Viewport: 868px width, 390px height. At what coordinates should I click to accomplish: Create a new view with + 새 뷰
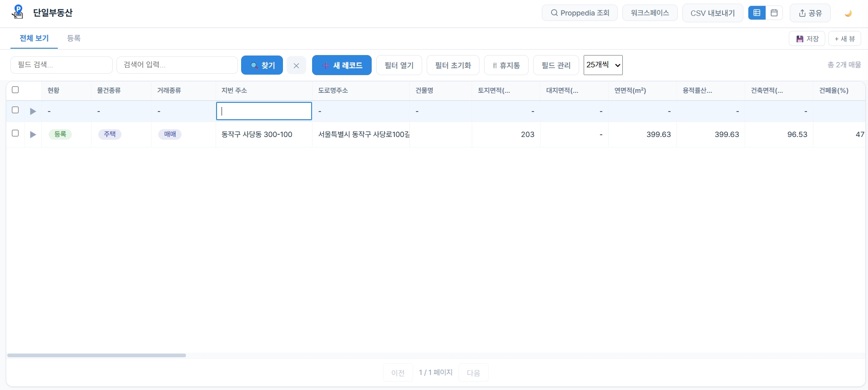click(x=845, y=39)
